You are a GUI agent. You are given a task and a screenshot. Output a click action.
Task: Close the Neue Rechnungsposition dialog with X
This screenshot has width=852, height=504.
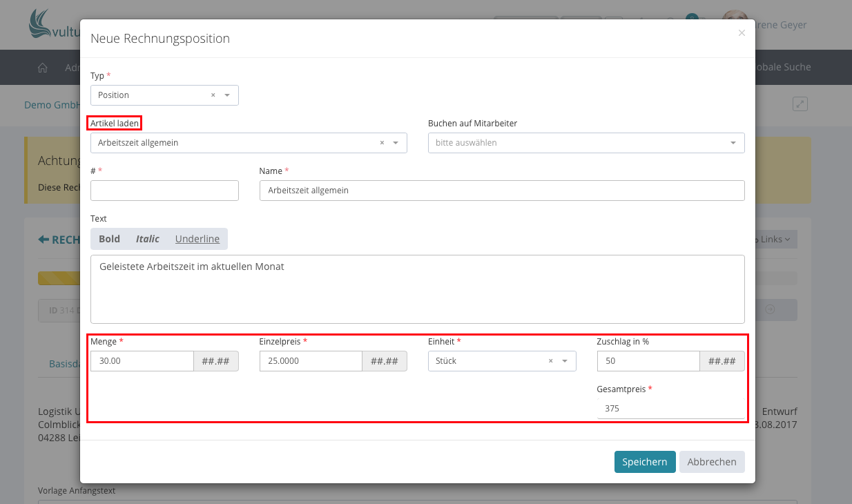click(742, 33)
